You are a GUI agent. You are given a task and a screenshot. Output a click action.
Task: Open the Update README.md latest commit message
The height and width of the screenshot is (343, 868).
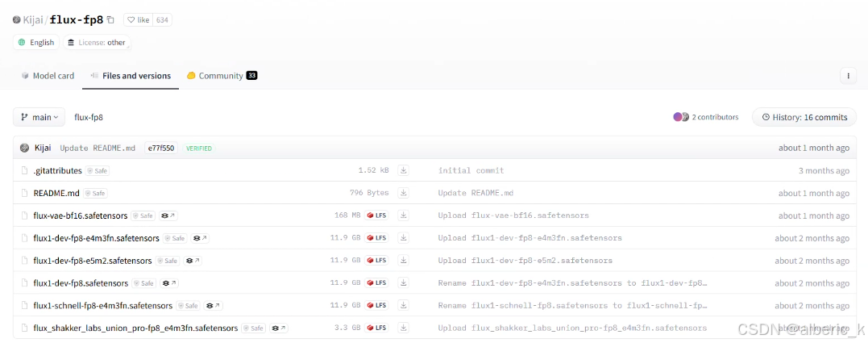coord(98,148)
